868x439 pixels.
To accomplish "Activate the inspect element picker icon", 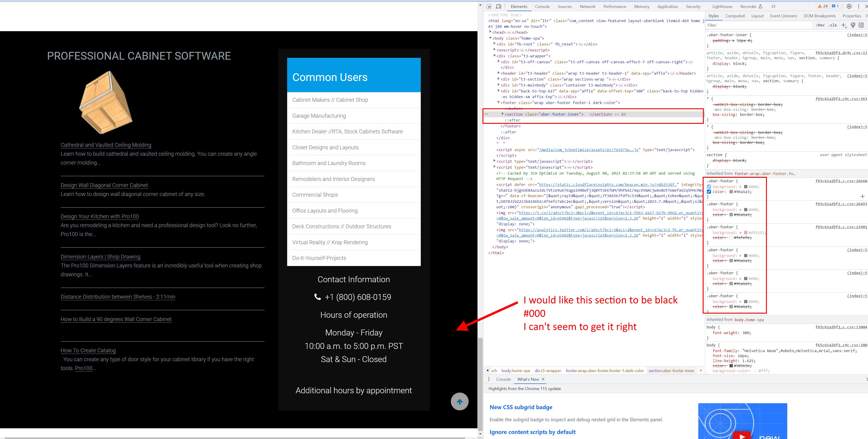I will tap(489, 6).
